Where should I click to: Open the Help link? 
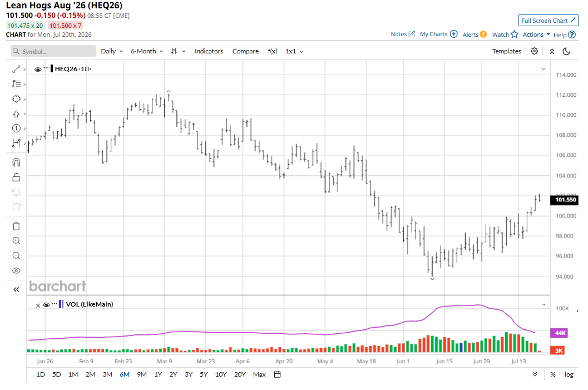click(x=565, y=35)
